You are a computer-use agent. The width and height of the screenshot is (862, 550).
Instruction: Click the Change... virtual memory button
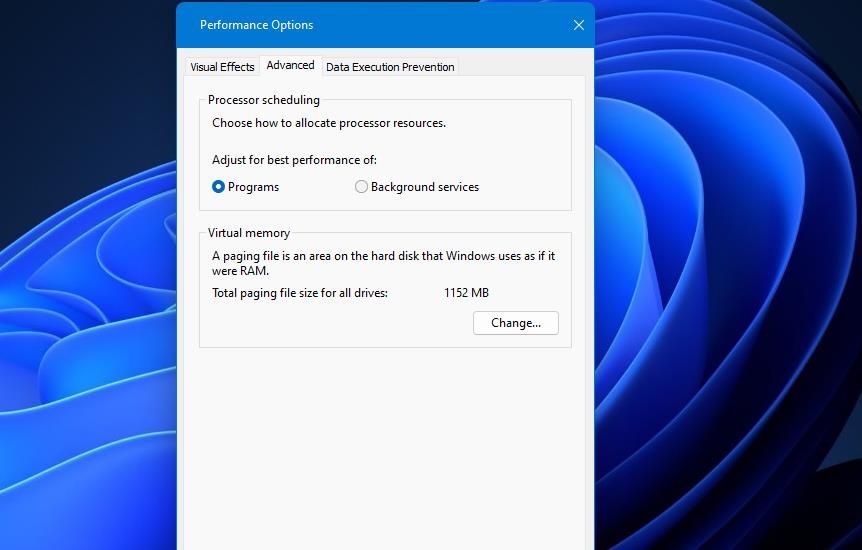click(x=516, y=323)
